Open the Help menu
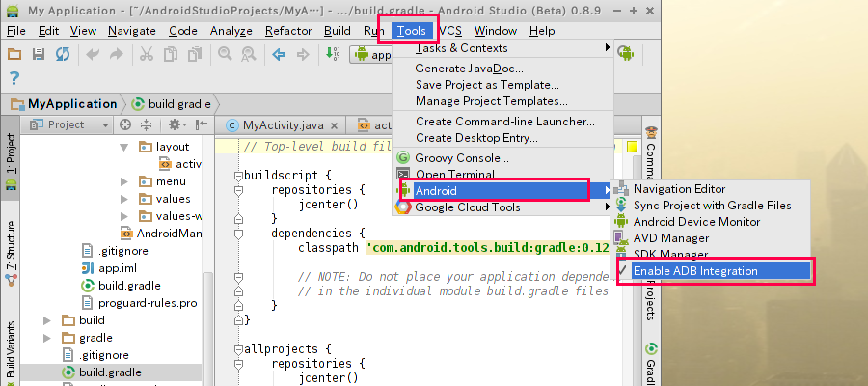Viewport: 868px width, 386px height. pyautogui.click(x=542, y=31)
